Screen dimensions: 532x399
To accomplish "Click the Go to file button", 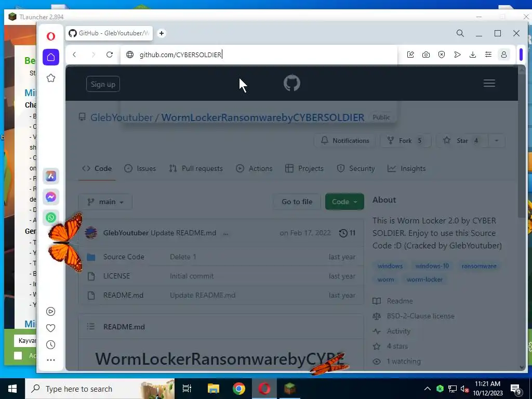I will pyautogui.click(x=297, y=202).
